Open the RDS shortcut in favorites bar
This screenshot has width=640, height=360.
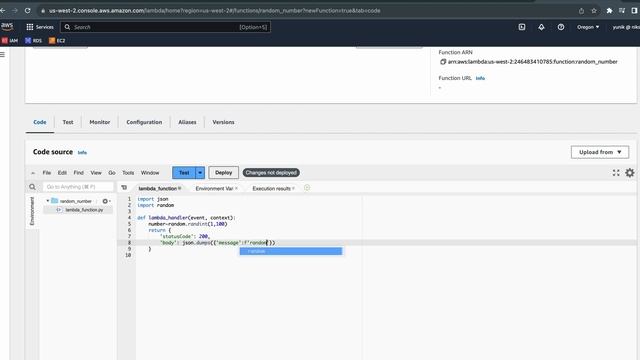[x=33, y=40]
